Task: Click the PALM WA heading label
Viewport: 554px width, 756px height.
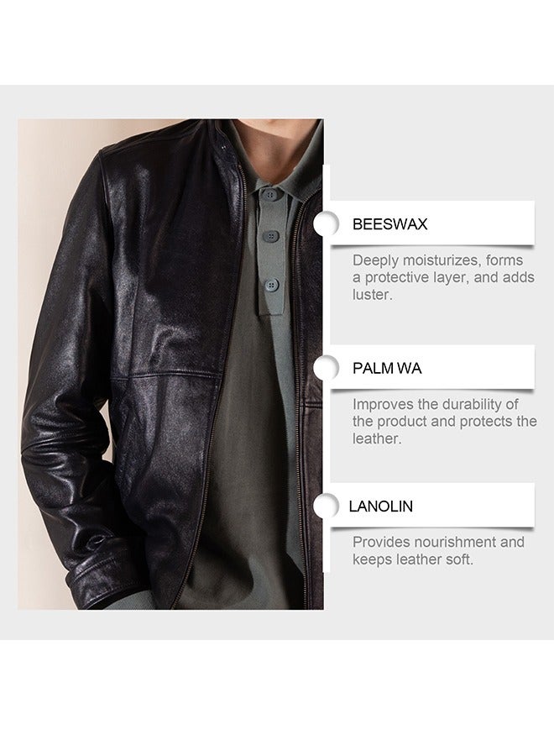Action: (387, 369)
